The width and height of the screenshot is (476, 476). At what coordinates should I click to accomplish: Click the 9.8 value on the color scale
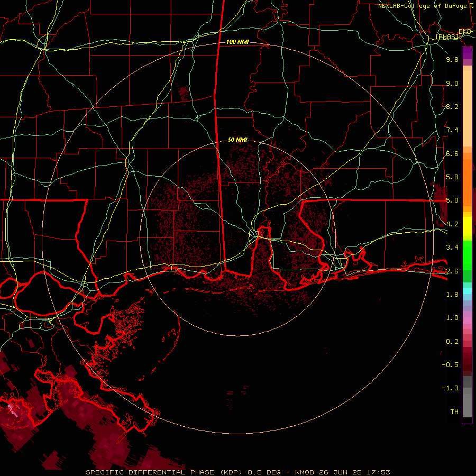coord(452,59)
